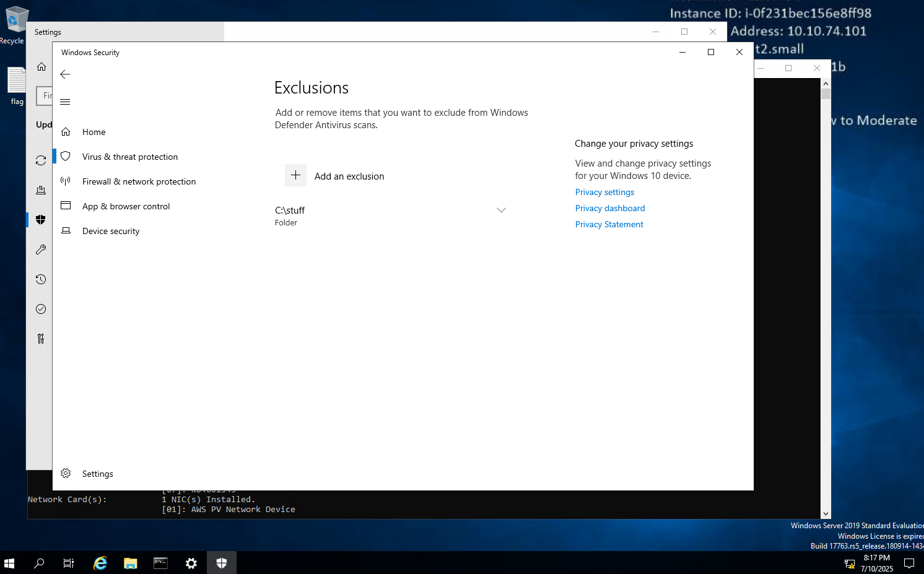Expand the C:\stuff exclusion chevron
This screenshot has width=924, height=574.
[x=502, y=211]
